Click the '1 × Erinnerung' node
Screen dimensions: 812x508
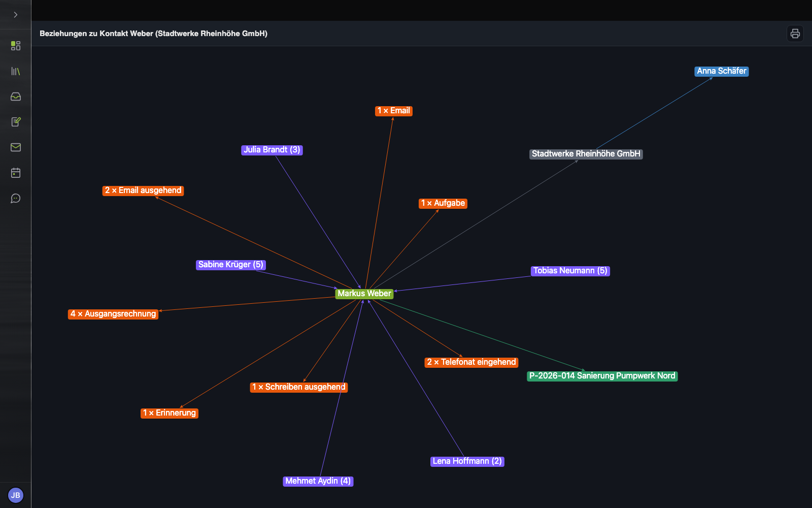pyautogui.click(x=170, y=413)
